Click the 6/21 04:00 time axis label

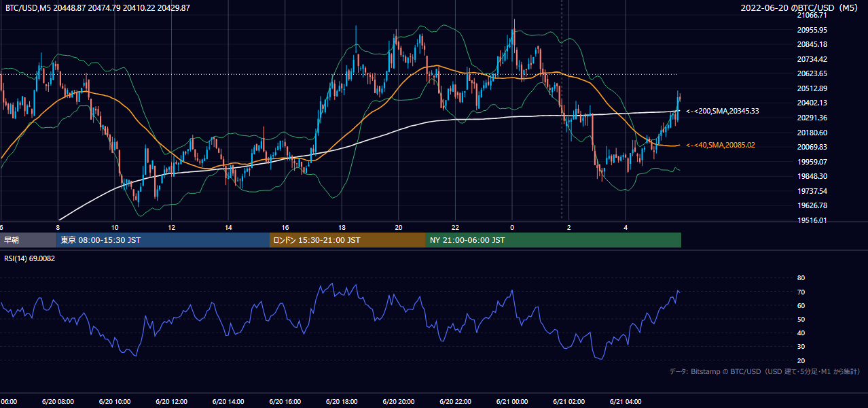pyautogui.click(x=626, y=402)
